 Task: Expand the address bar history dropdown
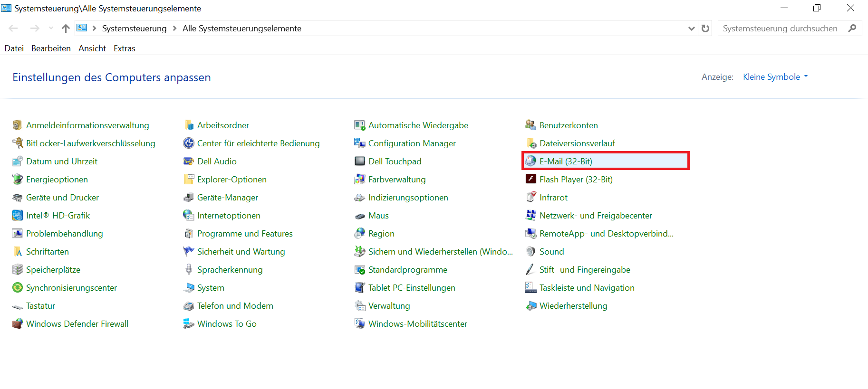click(691, 28)
